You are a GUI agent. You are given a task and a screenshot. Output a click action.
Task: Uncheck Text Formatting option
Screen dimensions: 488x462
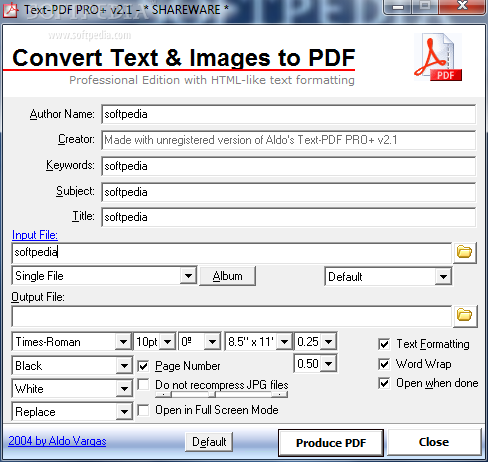pos(384,344)
